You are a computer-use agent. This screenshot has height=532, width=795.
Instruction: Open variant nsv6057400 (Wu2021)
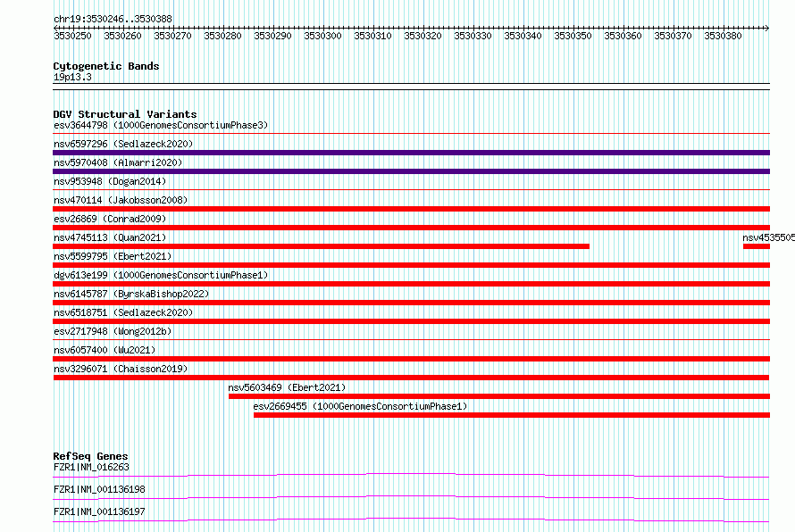[x=105, y=350]
